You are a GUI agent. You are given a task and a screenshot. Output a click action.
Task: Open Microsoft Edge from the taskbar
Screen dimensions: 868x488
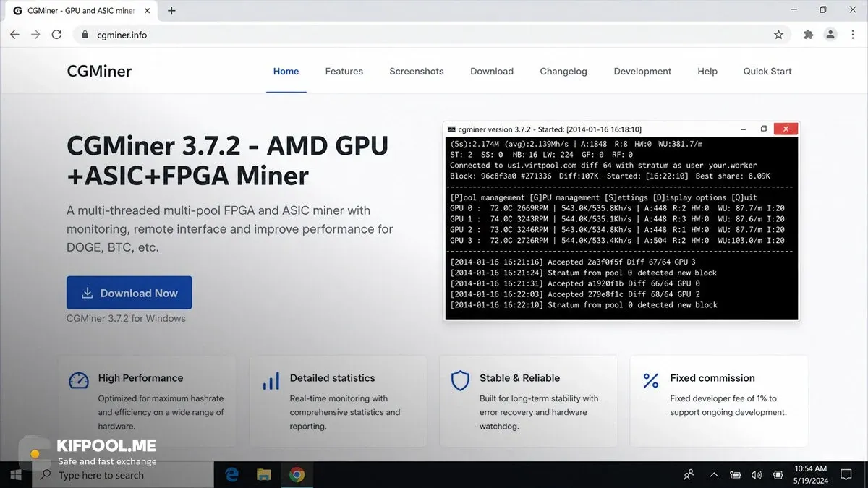[x=232, y=475]
